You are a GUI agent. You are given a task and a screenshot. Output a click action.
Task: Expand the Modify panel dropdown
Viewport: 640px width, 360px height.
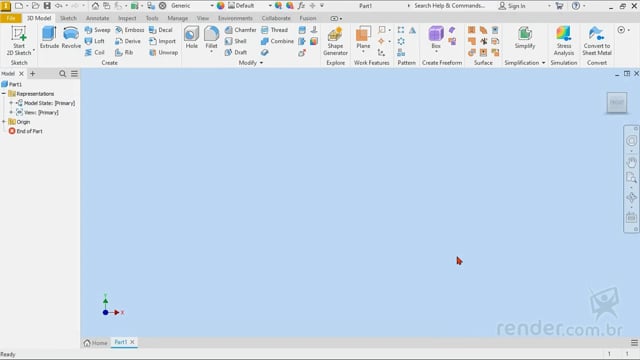click(x=261, y=63)
